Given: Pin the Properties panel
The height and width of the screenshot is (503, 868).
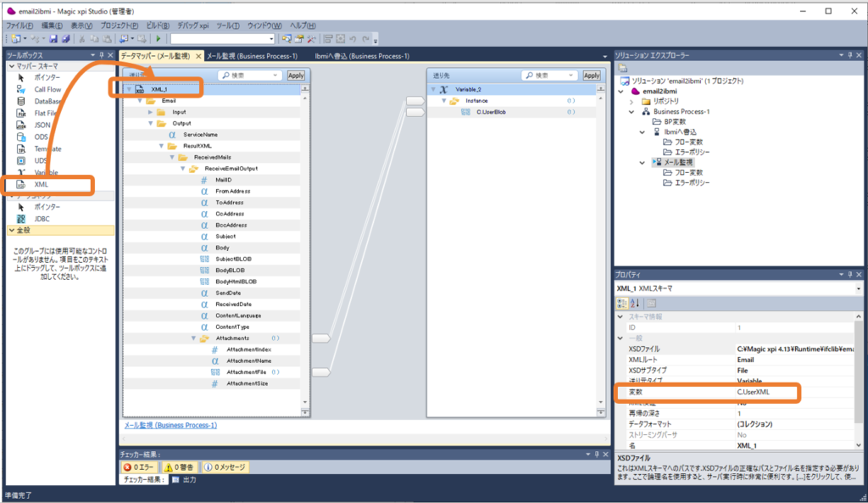Looking at the screenshot, I should point(850,275).
